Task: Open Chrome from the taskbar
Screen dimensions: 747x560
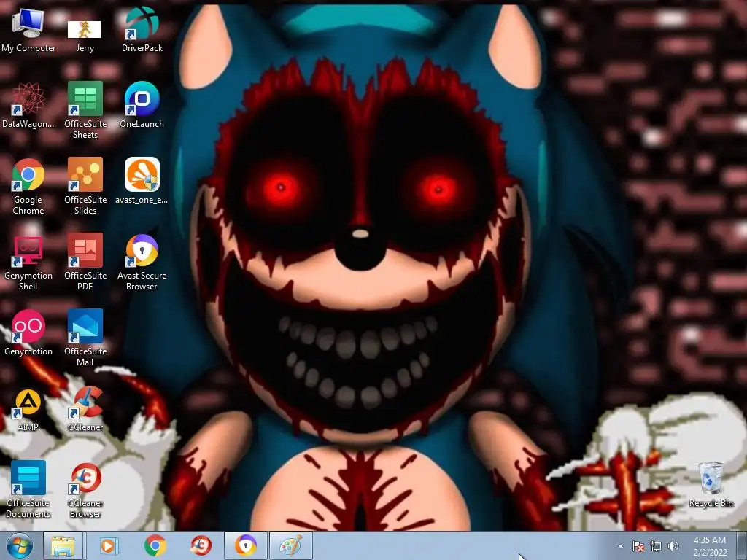Action: (155, 545)
